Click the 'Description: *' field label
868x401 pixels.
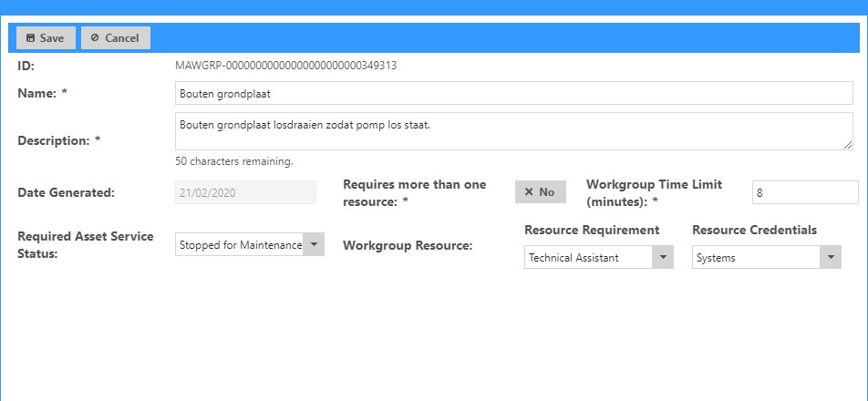(58, 140)
